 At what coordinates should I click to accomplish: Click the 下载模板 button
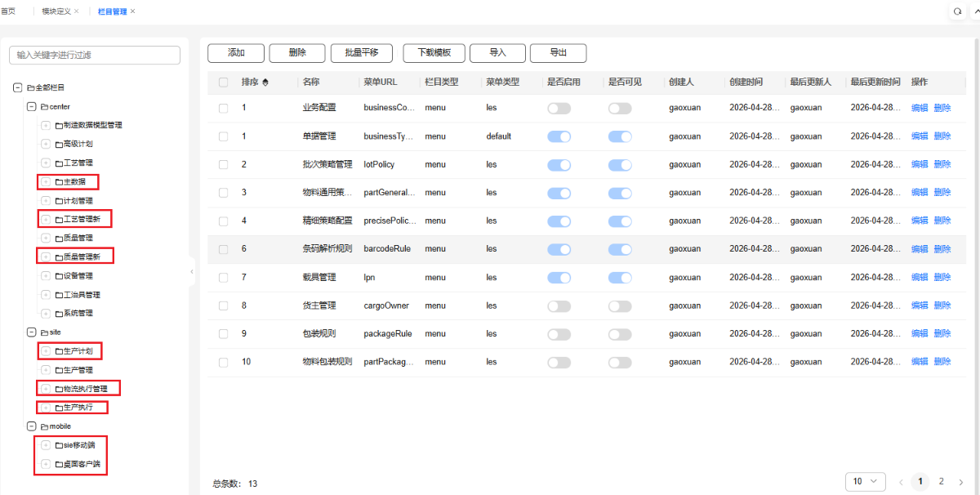(x=434, y=53)
